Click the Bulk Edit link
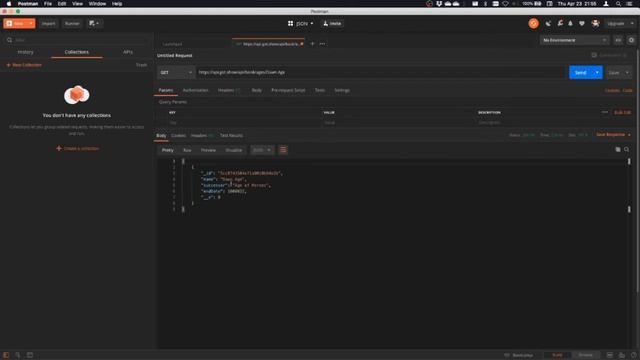The image size is (640, 360). coord(622,112)
